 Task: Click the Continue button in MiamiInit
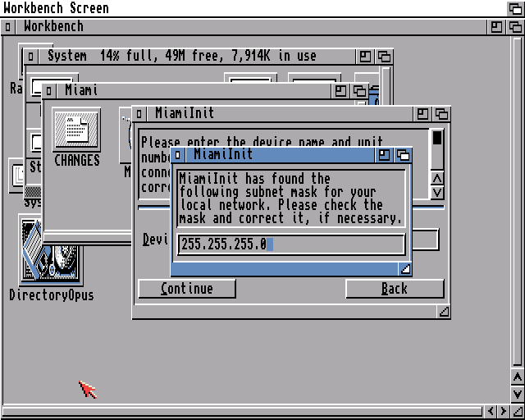pyautogui.click(x=187, y=289)
